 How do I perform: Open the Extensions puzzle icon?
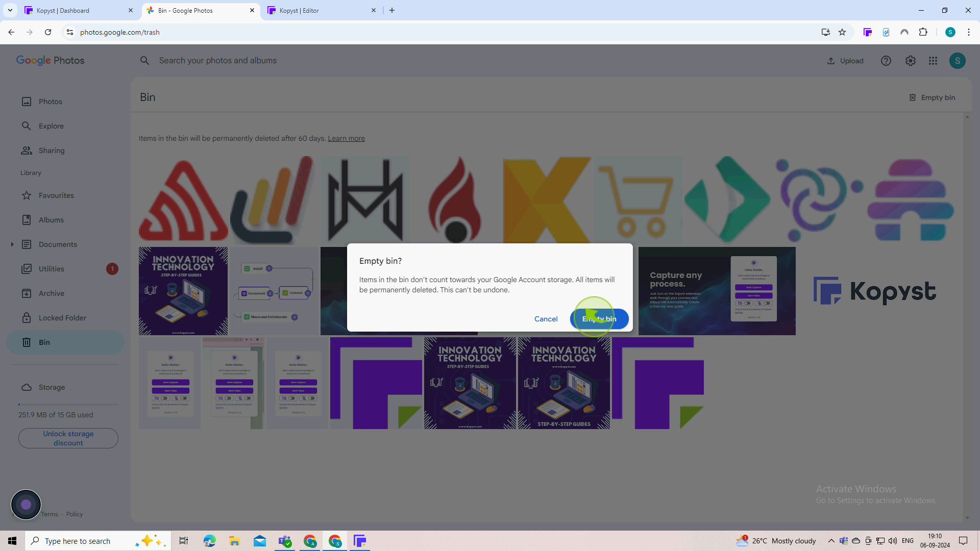pyautogui.click(x=923, y=32)
